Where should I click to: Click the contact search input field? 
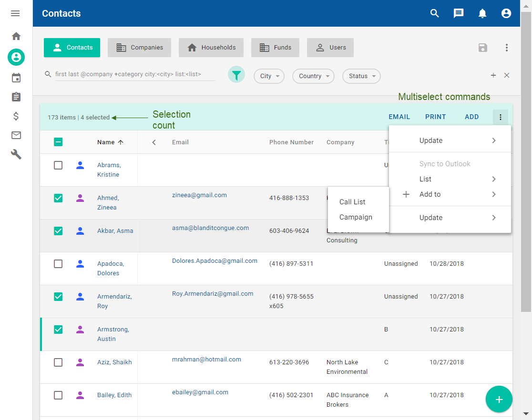[x=134, y=74]
